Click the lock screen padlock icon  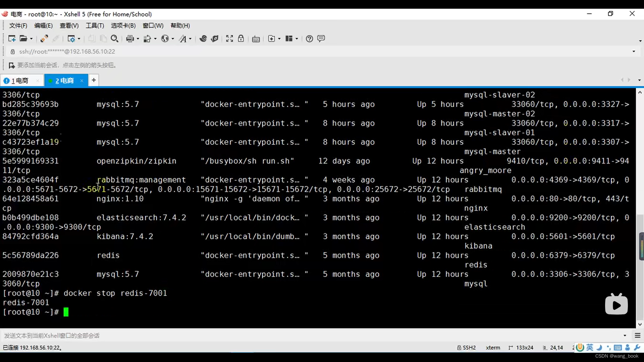pyautogui.click(x=241, y=39)
